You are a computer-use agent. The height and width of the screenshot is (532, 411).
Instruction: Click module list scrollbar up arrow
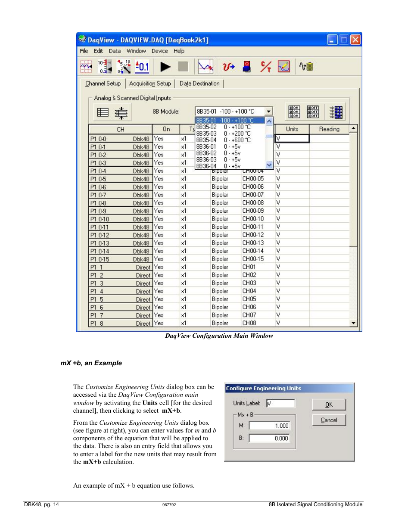pos(269,121)
